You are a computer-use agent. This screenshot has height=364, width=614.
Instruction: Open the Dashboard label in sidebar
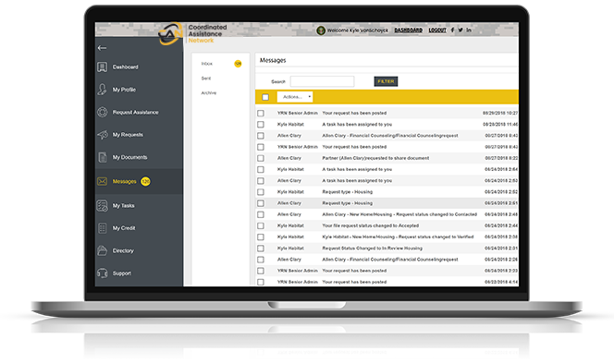126,67
